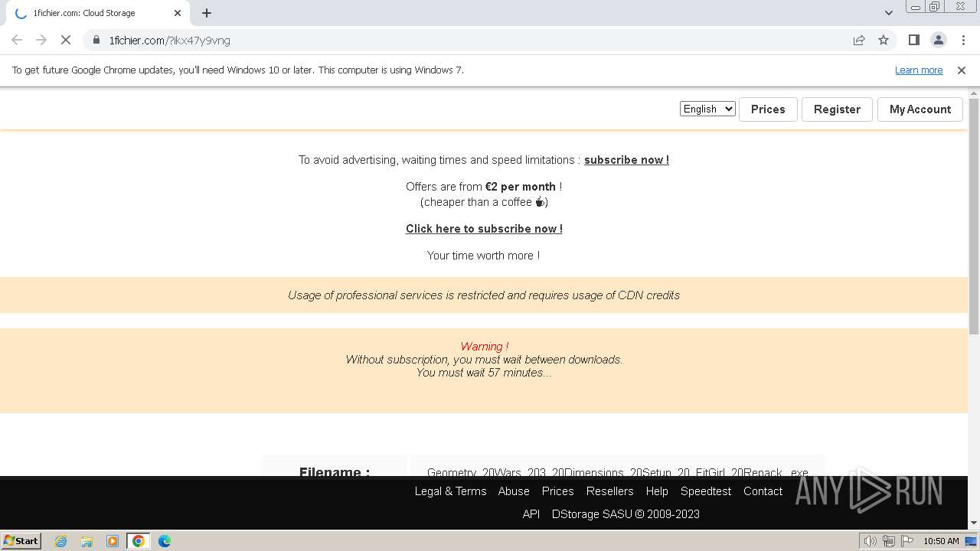Click the scrollbar down arrow
980x551 pixels.
pyautogui.click(x=974, y=523)
